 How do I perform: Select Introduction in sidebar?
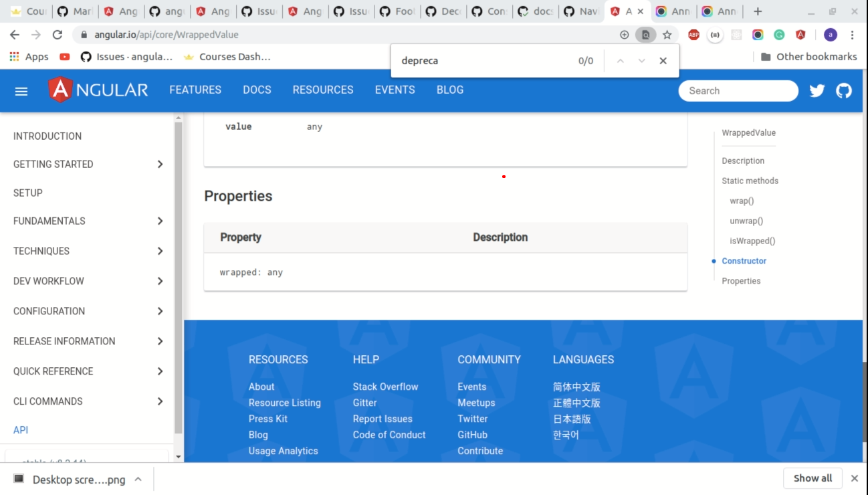[x=47, y=136]
